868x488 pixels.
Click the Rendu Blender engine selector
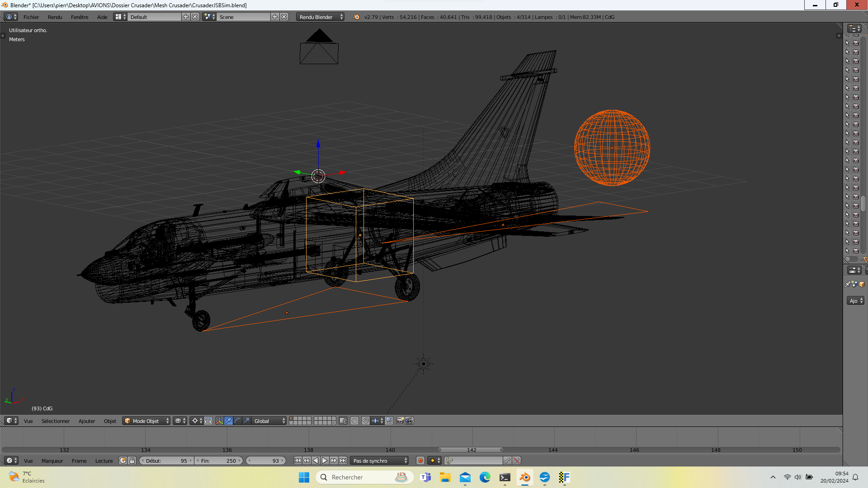pos(320,17)
